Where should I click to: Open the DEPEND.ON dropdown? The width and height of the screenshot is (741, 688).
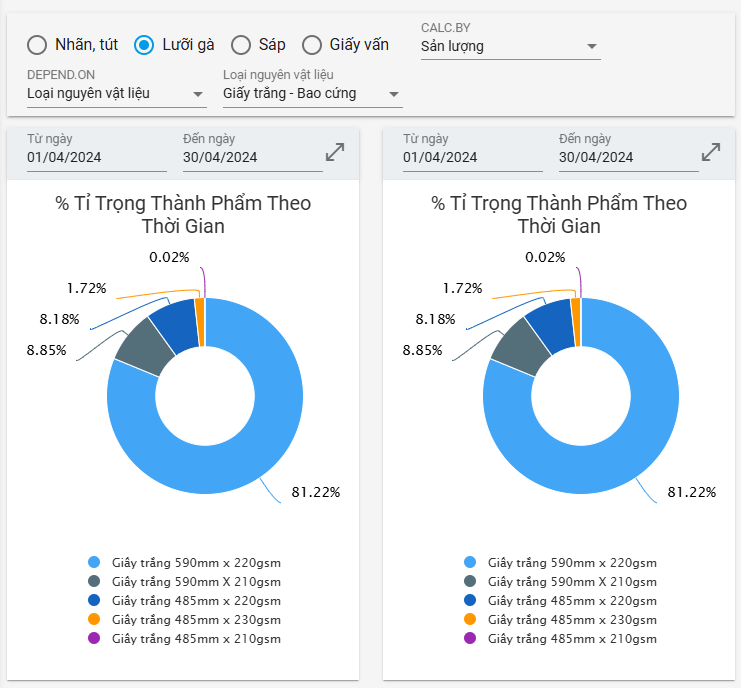click(x=116, y=95)
